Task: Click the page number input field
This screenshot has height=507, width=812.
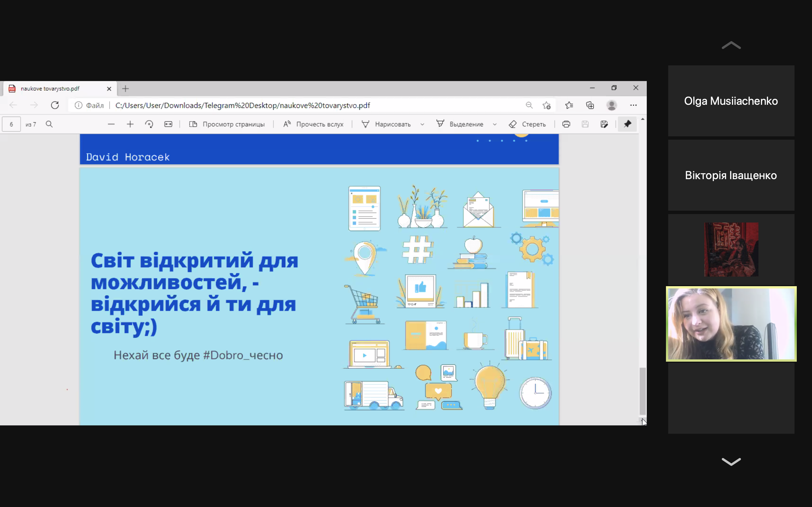Action: (x=11, y=124)
